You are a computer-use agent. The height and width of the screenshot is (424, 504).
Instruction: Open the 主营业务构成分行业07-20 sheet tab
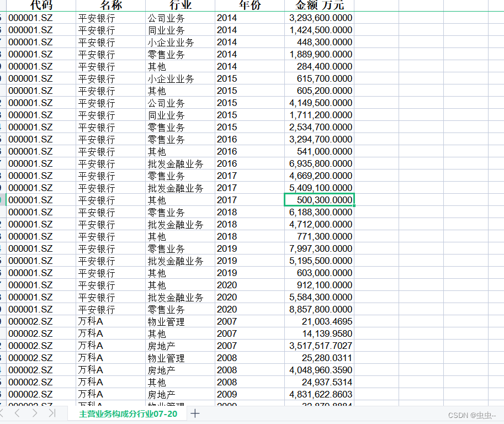pyautogui.click(x=128, y=414)
